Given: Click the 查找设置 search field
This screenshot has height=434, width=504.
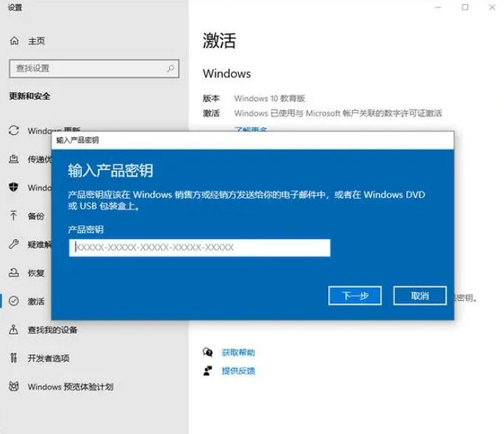Looking at the screenshot, I should [x=94, y=68].
